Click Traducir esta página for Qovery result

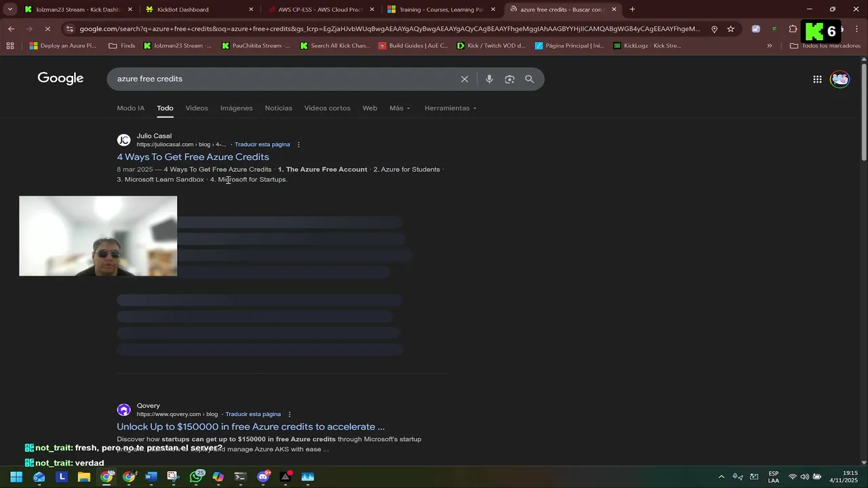pyautogui.click(x=253, y=414)
